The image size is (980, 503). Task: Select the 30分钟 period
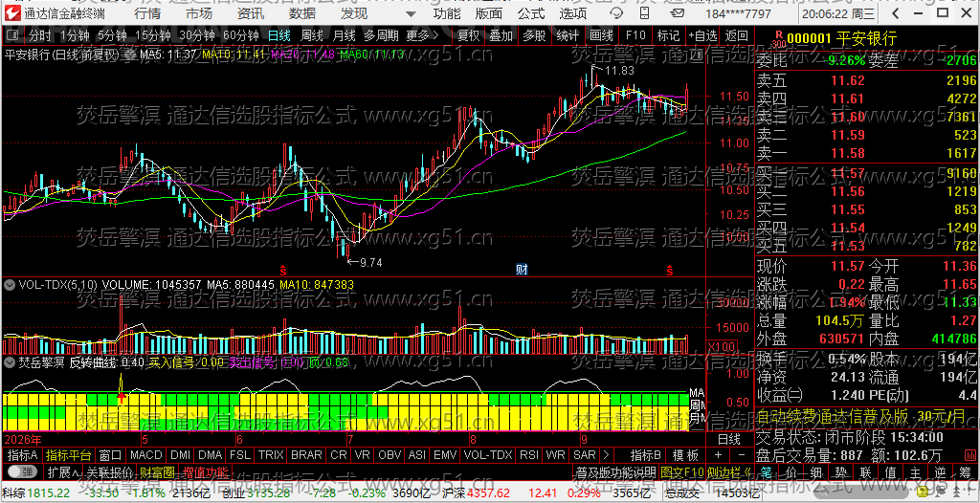click(197, 35)
